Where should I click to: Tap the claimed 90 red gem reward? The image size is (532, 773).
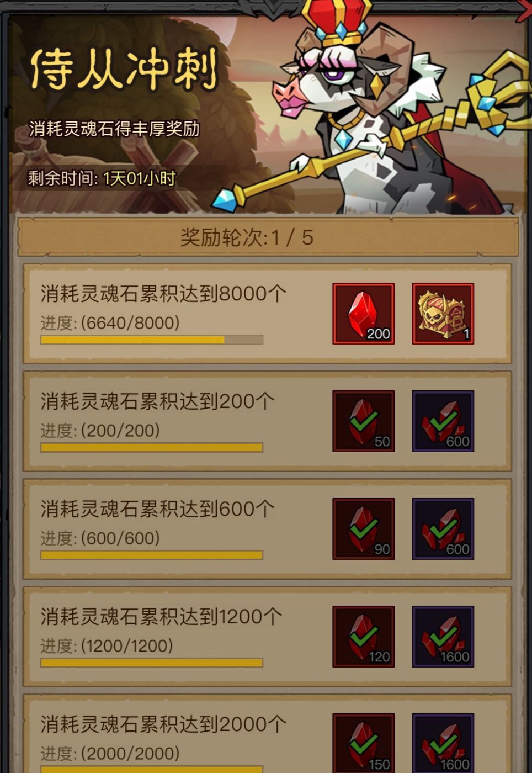click(363, 529)
